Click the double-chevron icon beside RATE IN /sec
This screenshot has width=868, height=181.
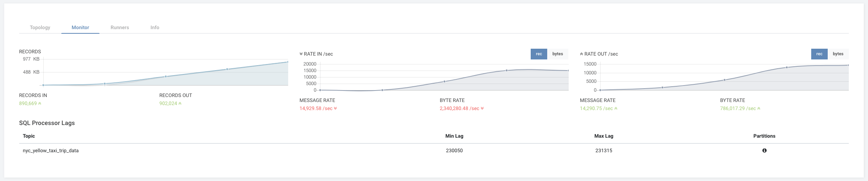[301, 54]
